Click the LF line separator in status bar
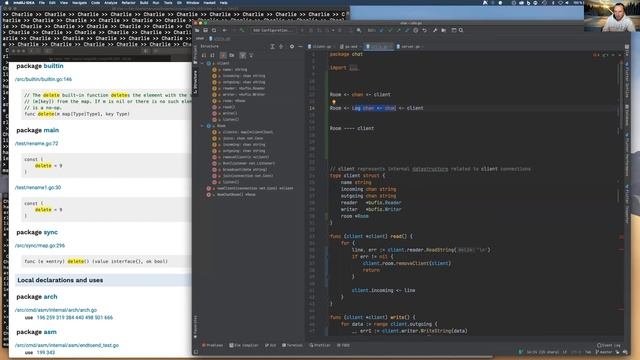The width and height of the screenshot is (640, 360). click(x=565, y=352)
